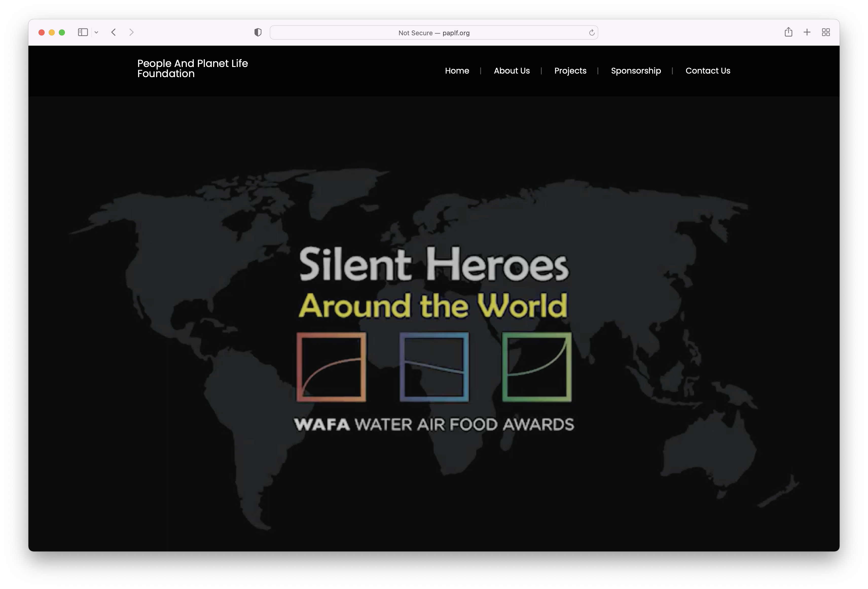Click the WAFA Water Air Food Awards text
868x589 pixels.
(434, 425)
